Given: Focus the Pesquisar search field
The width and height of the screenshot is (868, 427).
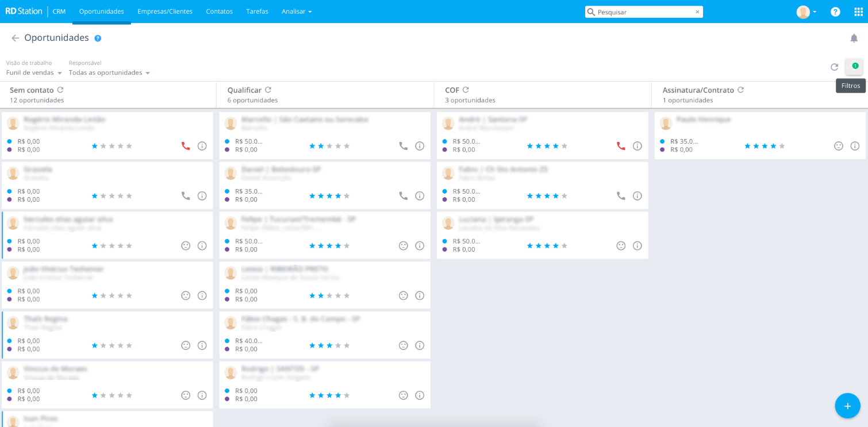Looking at the screenshot, I should (x=644, y=11).
